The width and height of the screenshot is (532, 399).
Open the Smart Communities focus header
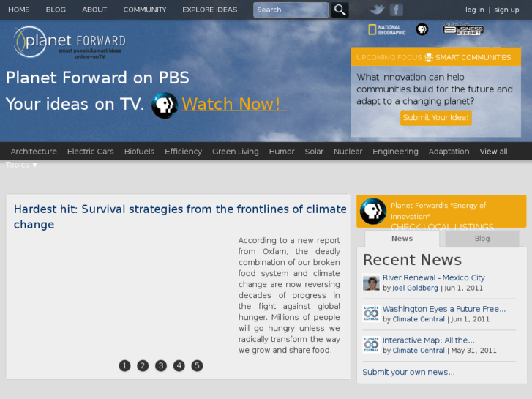point(435,57)
